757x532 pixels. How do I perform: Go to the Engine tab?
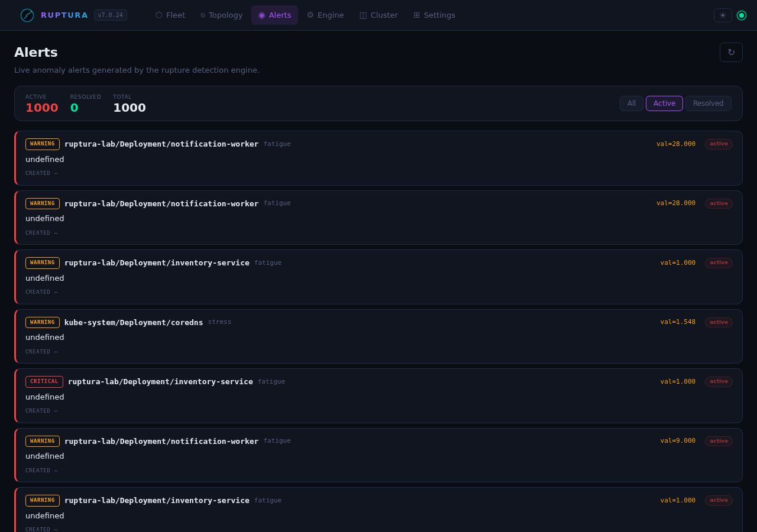325,15
